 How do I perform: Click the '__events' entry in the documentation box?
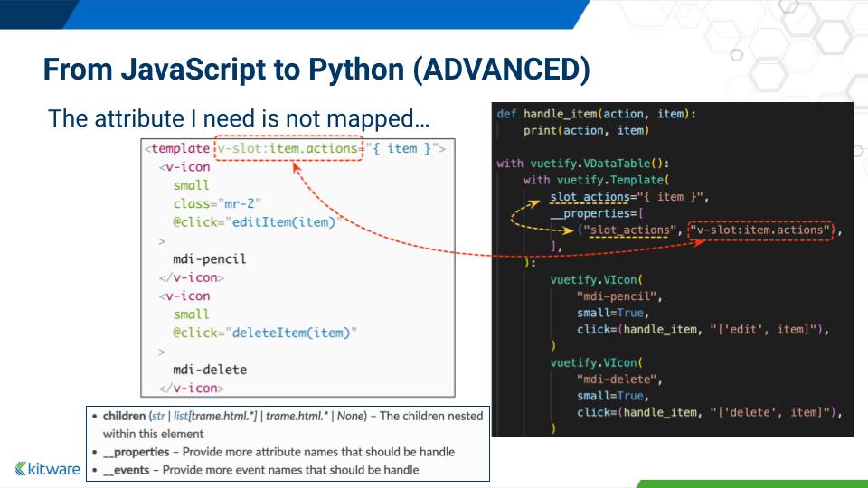127,470
